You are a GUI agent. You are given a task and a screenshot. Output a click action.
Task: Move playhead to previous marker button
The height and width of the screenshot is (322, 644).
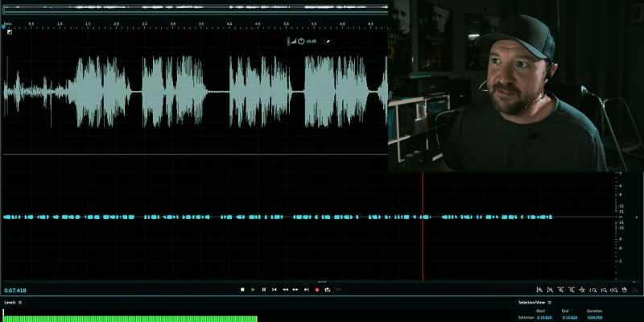(275, 290)
